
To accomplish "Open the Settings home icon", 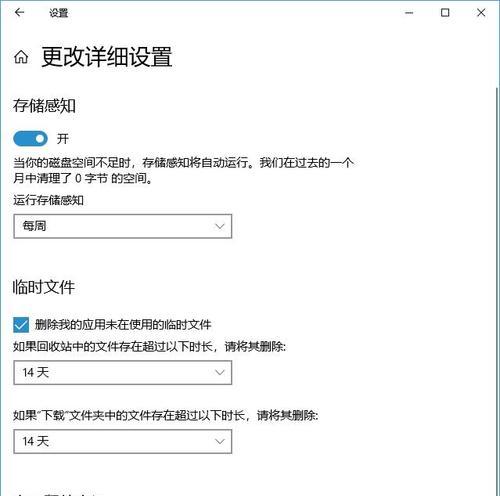I will coord(21,57).
